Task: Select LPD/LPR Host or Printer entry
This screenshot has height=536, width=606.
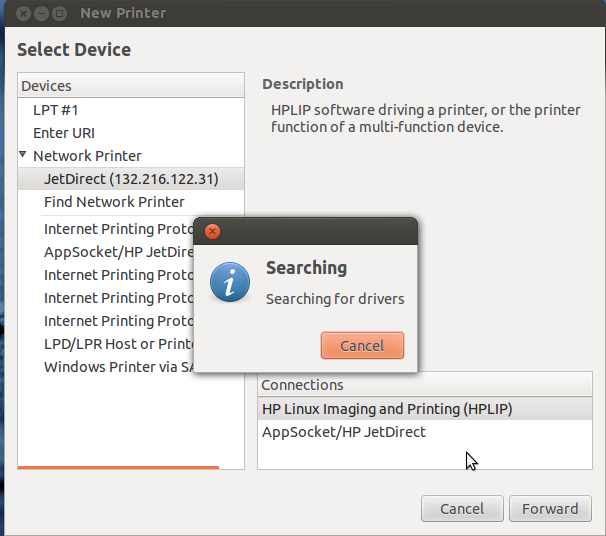Action: tap(118, 344)
